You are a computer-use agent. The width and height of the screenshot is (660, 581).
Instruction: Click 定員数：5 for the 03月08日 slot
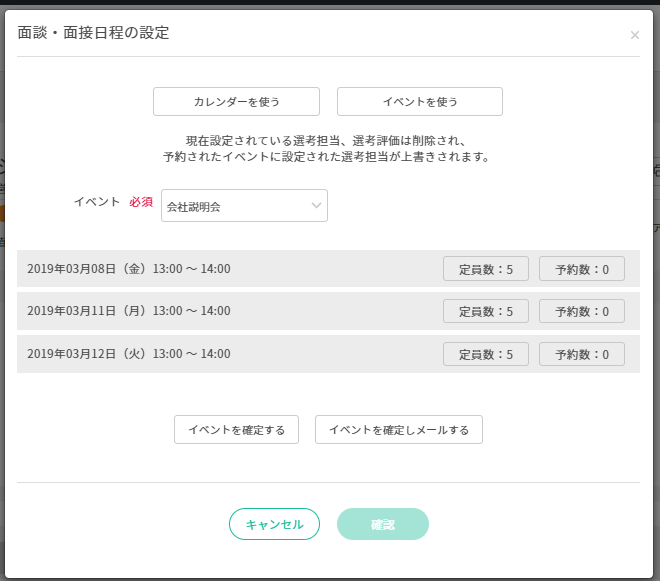pos(485,269)
